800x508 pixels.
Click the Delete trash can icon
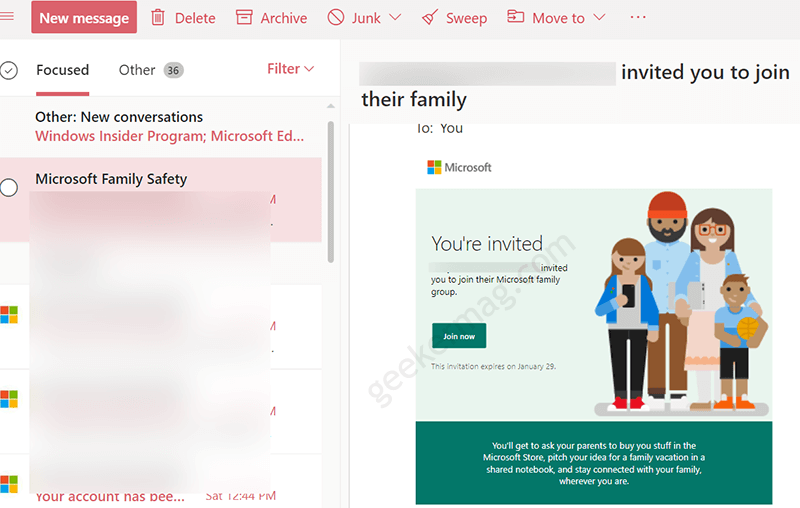pos(158,17)
